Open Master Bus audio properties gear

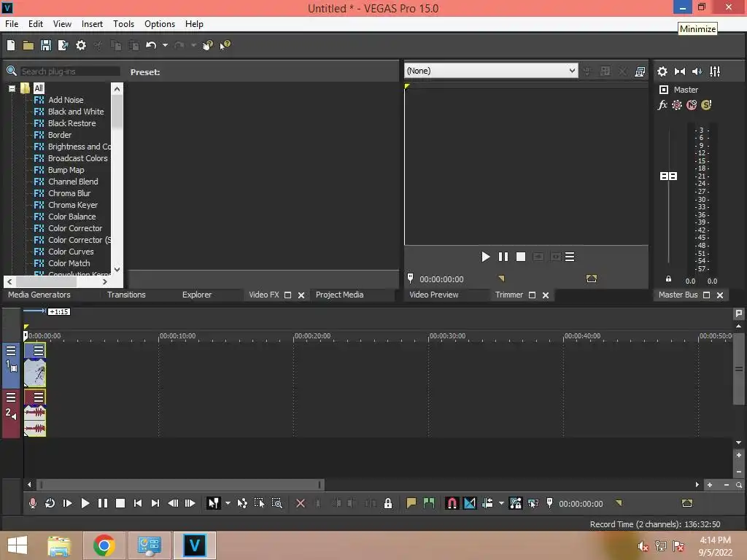coord(662,71)
